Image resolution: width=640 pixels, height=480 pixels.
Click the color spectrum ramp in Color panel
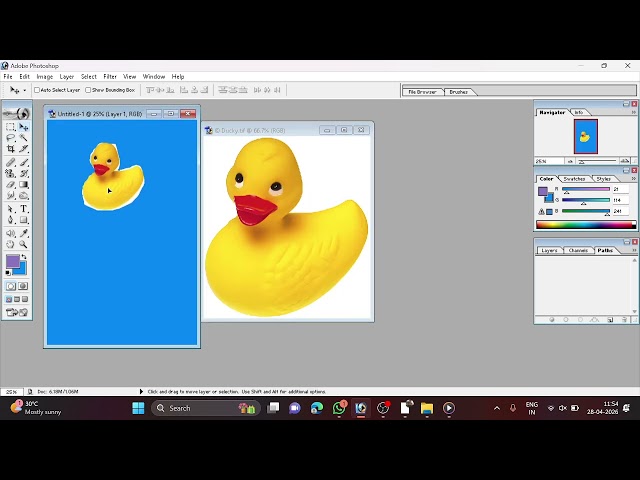click(586, 224)
